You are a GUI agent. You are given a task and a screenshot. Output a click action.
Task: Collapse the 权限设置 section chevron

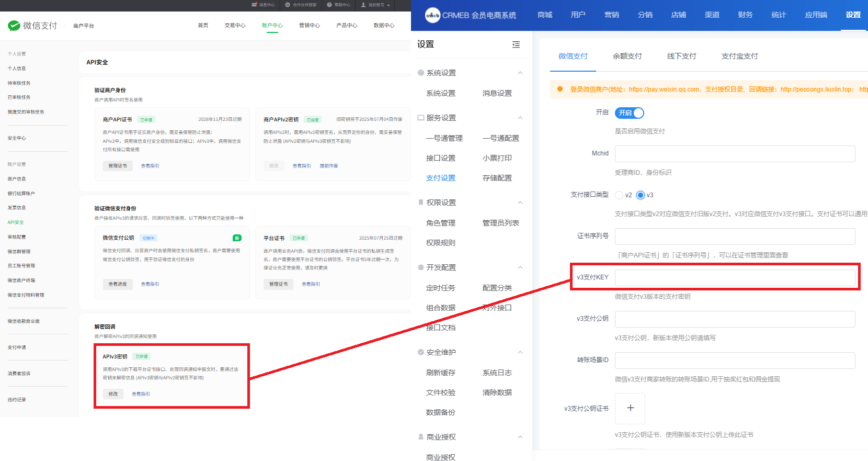point(520,203)
